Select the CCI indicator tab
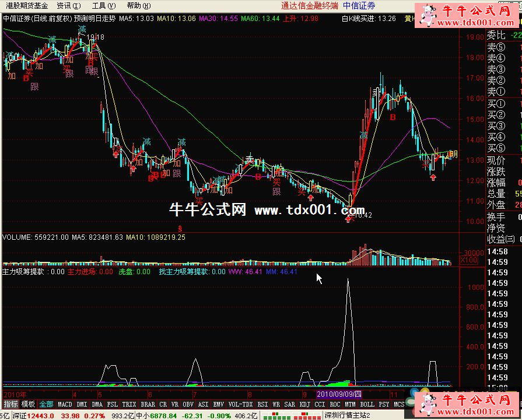The image size is (522, 420). point(320,404)
